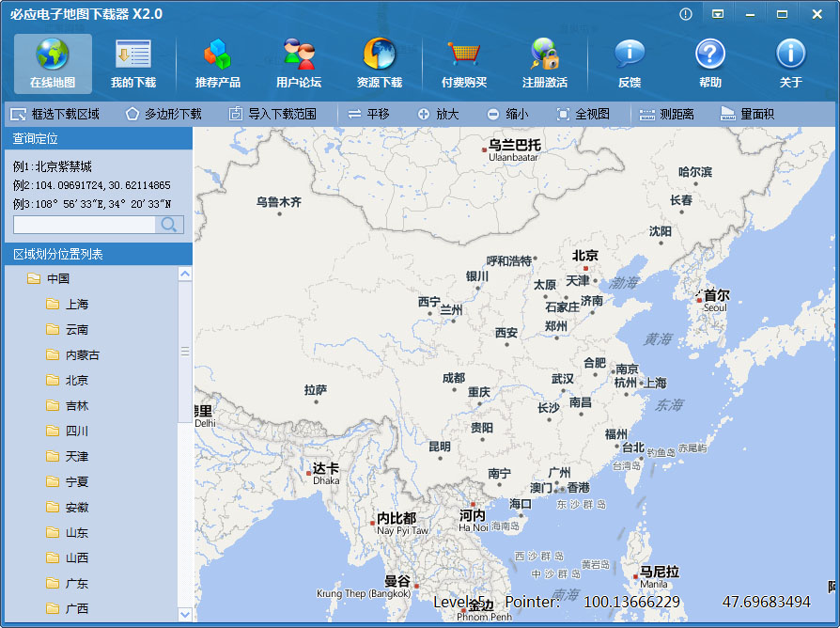840x628 pixels.
Task: Click the search magnifier button
Action: click(x=169, y=225)
